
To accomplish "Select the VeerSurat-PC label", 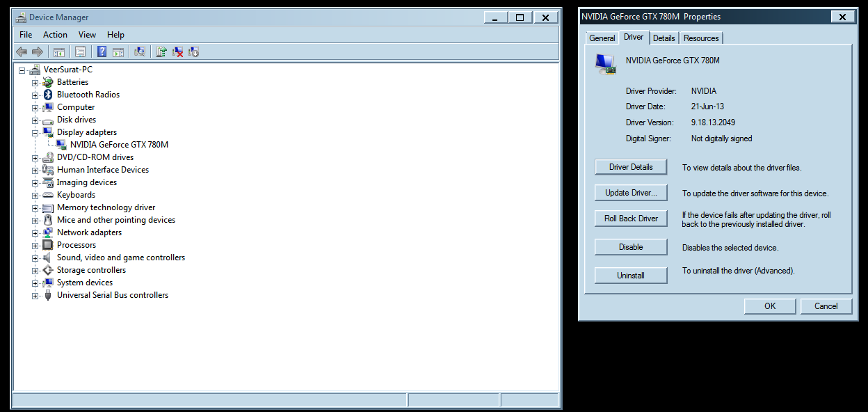I will coord(67,70).
